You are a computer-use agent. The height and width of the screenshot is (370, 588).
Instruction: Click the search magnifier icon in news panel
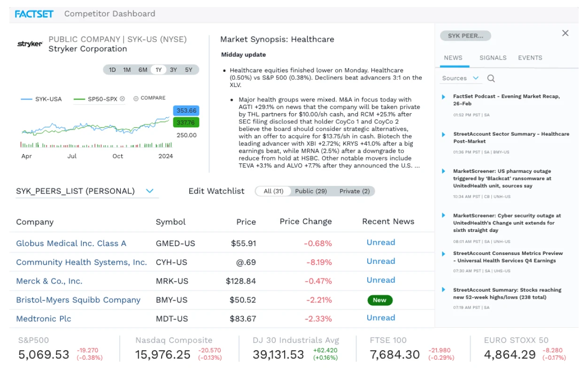pyautogui.click(x=491, y=78)
